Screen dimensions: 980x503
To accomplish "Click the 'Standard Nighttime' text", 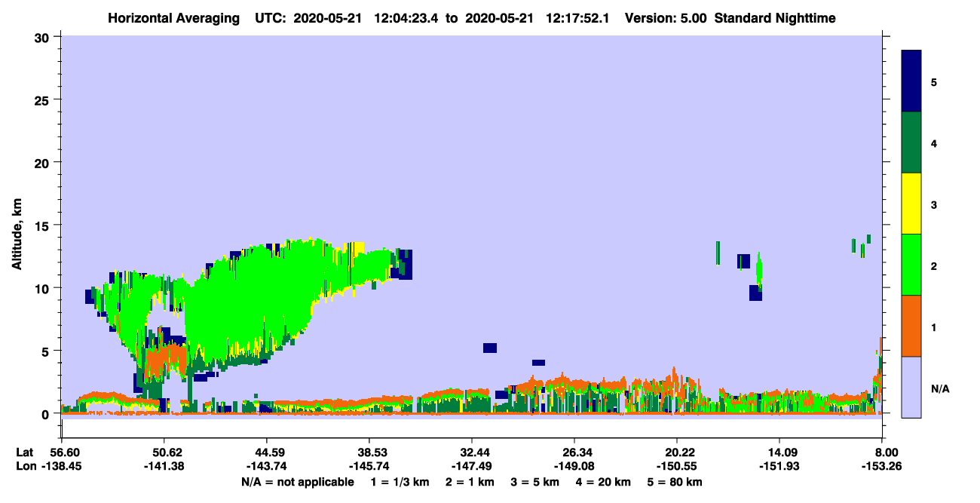I will coord(775,17).
